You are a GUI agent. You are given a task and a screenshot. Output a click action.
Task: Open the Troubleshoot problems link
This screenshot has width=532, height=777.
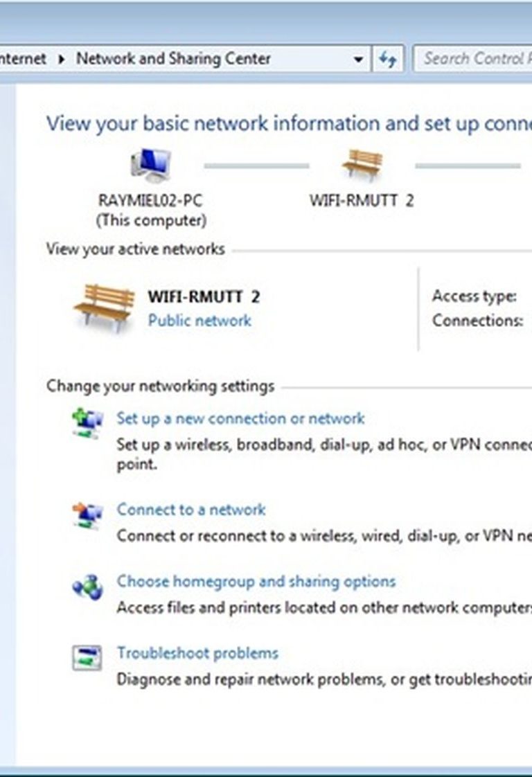pos(197,653)
